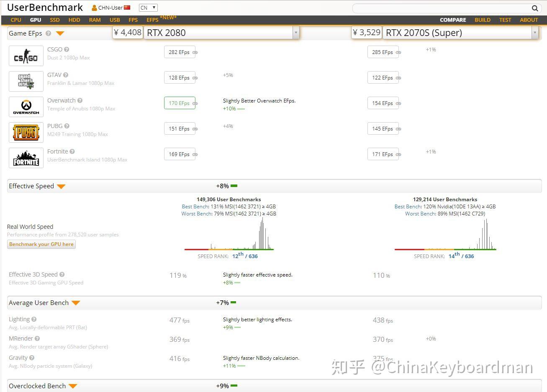Image resolution: width=547 pixels, height=392 pixels.
Task: Open help icon beside MRender
Action: 37,338
